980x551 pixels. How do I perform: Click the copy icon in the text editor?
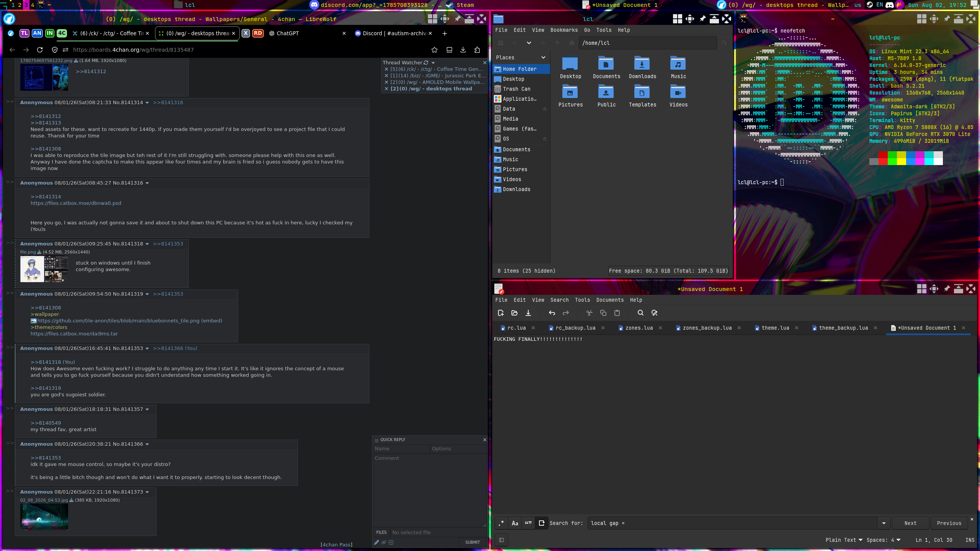pos(603,313)
